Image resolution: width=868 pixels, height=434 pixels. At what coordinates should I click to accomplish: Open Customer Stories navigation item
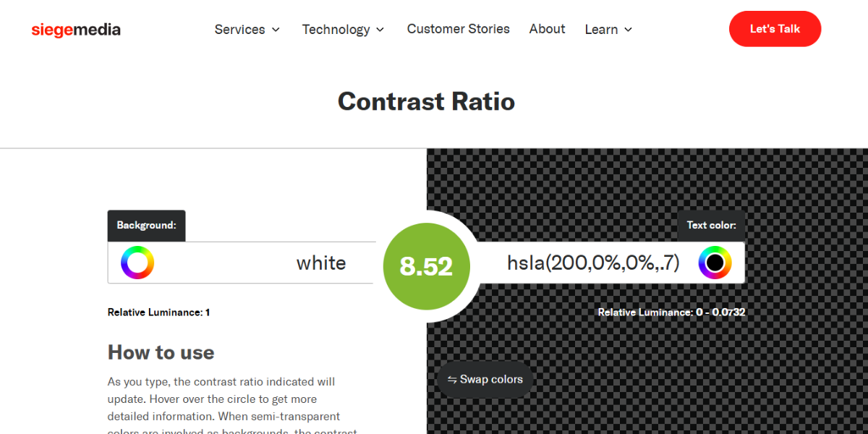point(458,28)
